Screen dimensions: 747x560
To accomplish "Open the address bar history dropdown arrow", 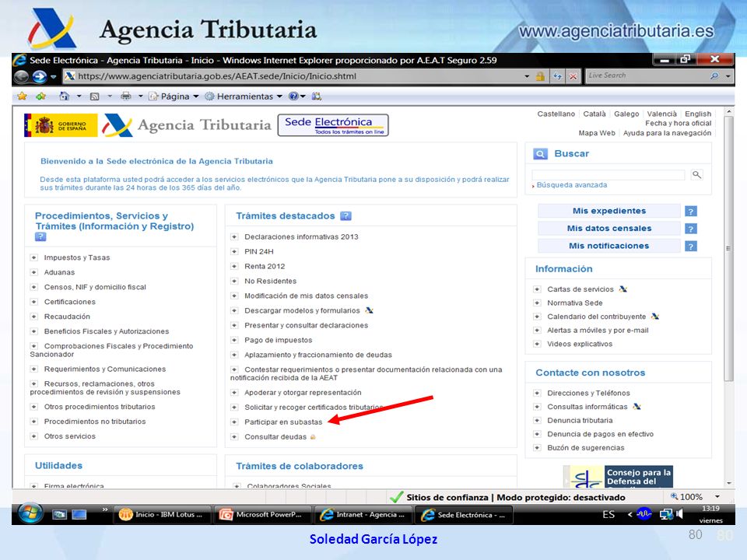I will [x=527, y=76].
